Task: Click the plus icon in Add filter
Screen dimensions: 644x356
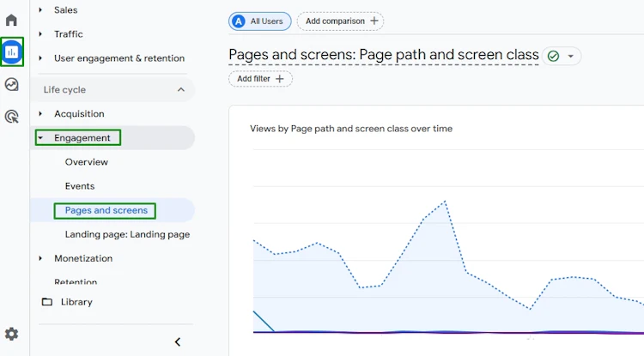Action: 280,79
